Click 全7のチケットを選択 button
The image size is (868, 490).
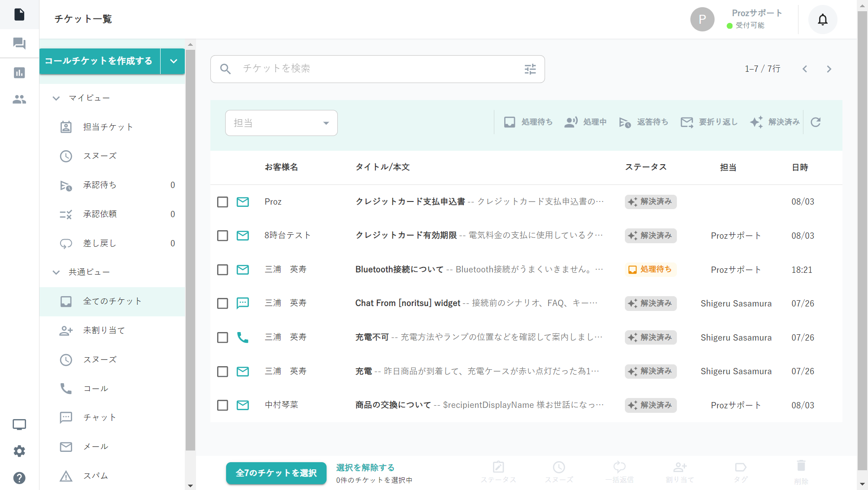[276, 473]
